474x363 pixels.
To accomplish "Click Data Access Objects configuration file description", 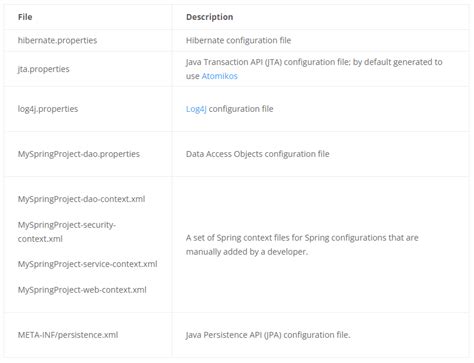I will pyautogui.click(x=257, y=154).
